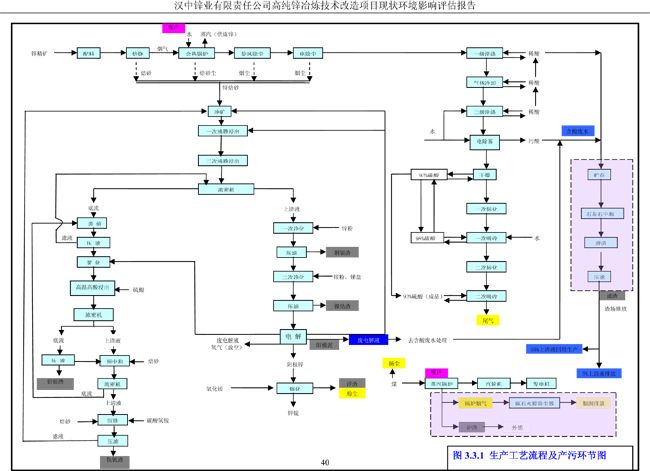Select the 电除雾 process box
The height and width of the screenshot is (471, 650).
click(x=486, y=142)
